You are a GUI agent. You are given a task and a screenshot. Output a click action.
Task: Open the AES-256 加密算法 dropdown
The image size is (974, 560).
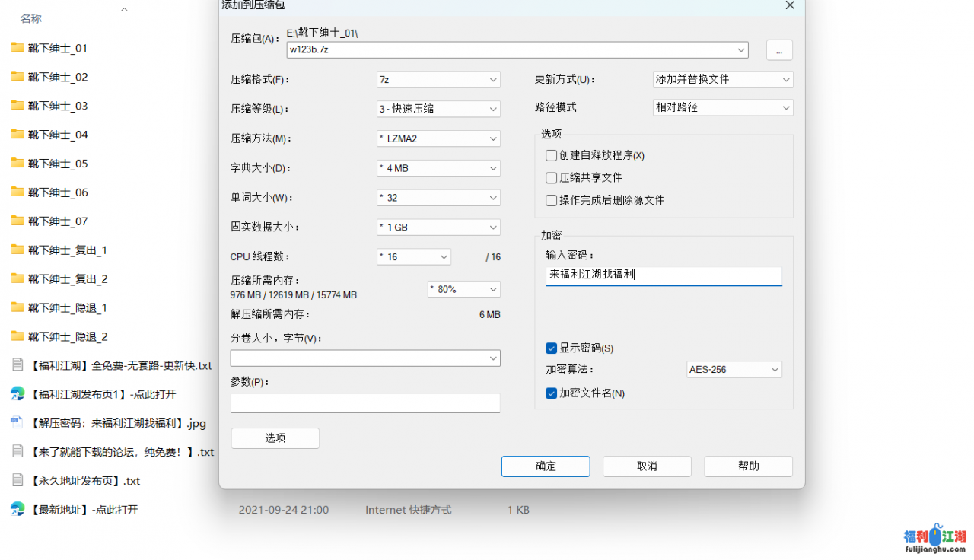pos(734,370)
